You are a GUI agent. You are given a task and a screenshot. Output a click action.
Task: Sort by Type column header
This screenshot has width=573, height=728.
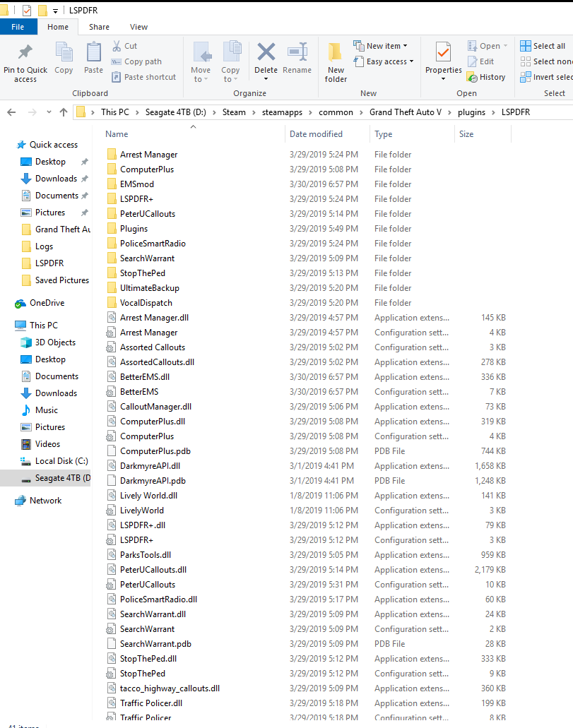pyautogui.click(x=412, y=133)
